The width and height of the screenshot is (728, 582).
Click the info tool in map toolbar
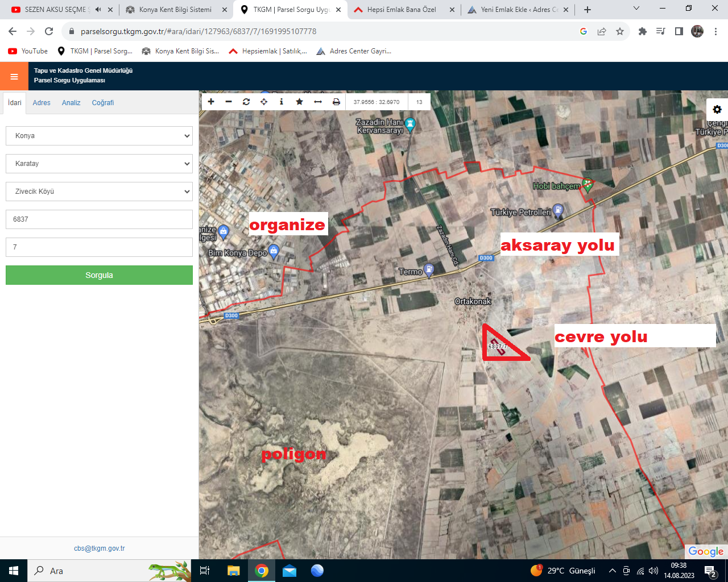click(x=282, y=102)
